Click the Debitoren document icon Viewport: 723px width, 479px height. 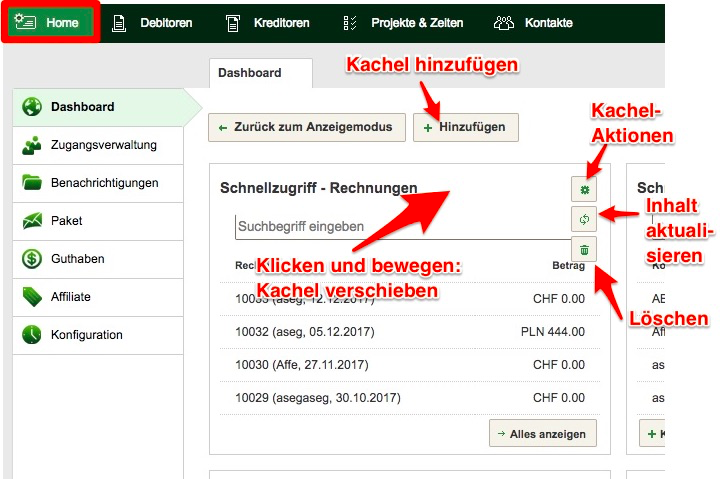click(x=119, y=23)
